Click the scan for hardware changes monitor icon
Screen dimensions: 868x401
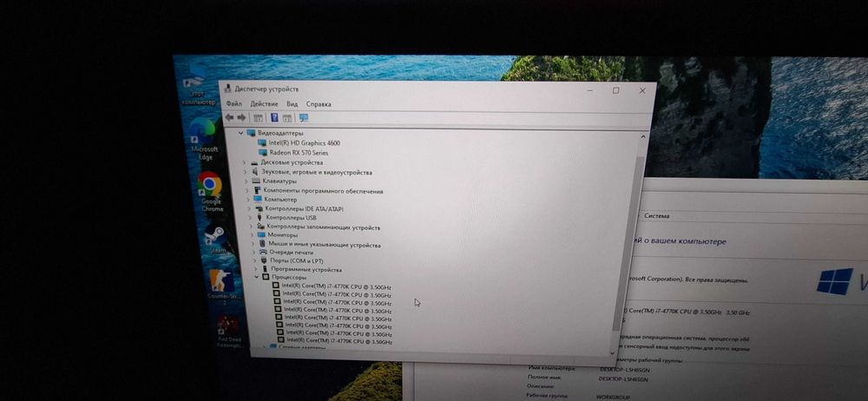(x=303, y=118)
